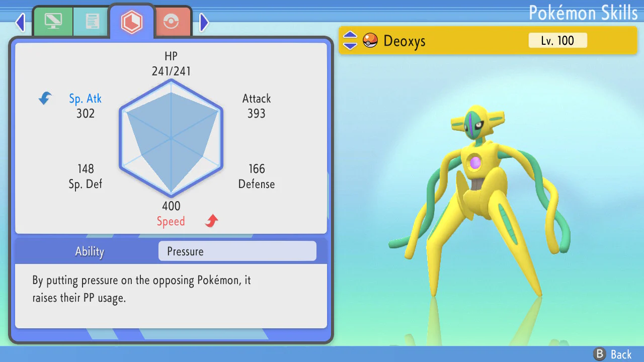Open the monitor summary tab
This screenshot has width=644, height=362.
point(53,22)
